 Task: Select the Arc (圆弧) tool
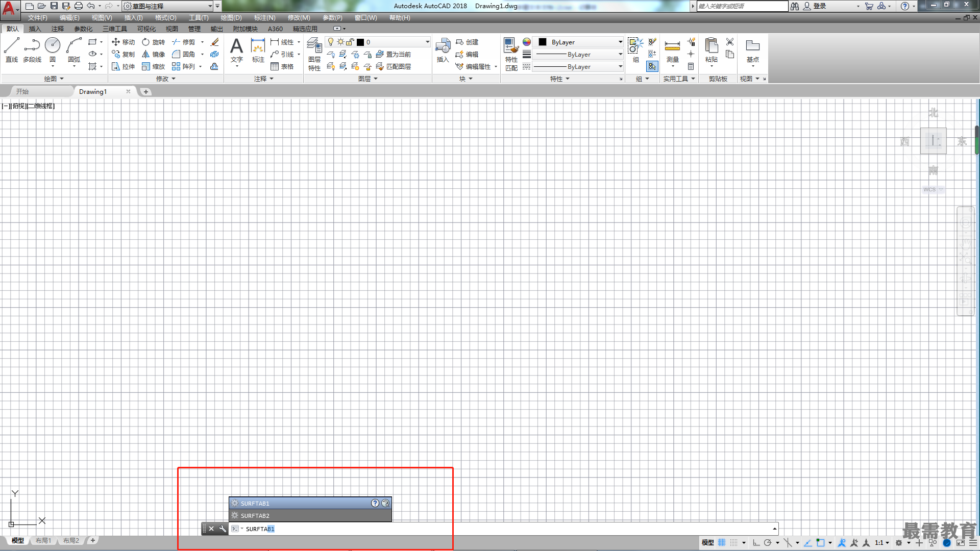pos(74,50)
